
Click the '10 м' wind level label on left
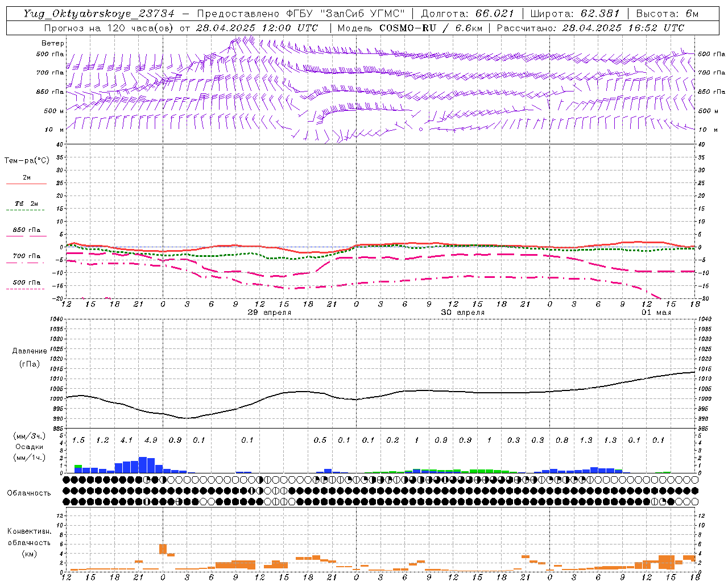[55, 130]
